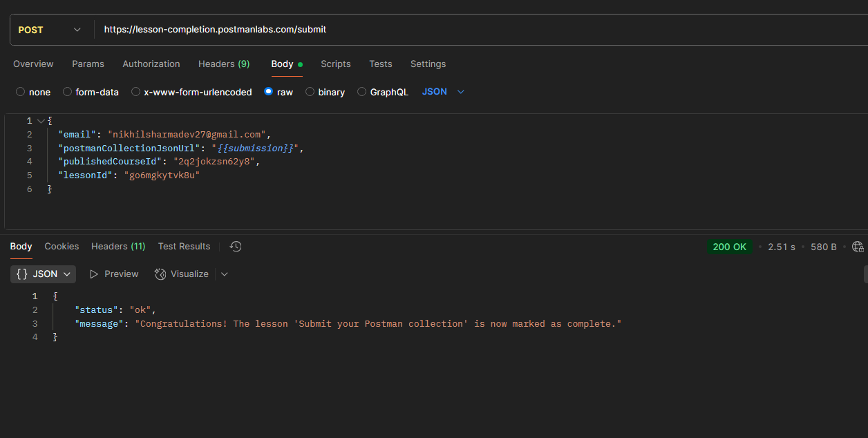
Task: Select the response Body tab
Action: point(21,246)
